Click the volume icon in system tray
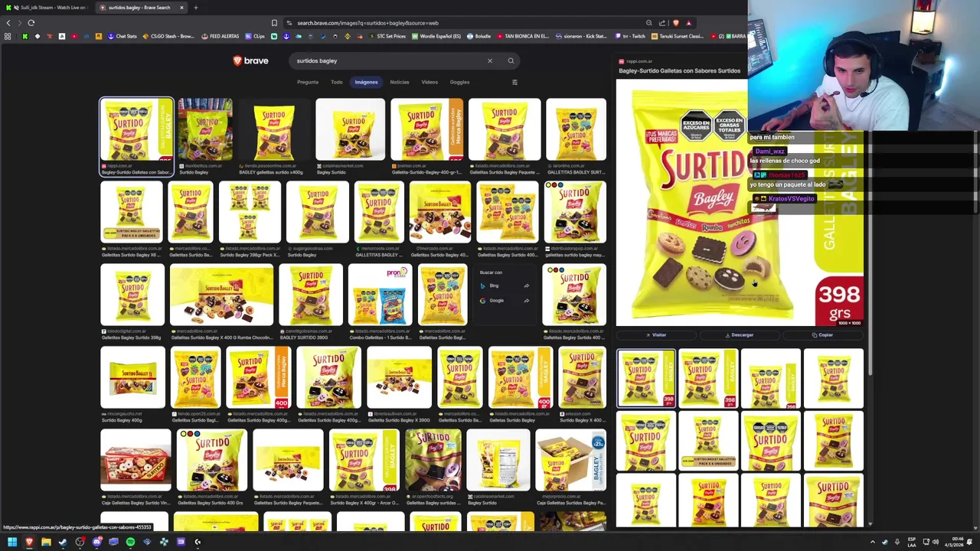The image size is (980, 551). pos(935,542)
